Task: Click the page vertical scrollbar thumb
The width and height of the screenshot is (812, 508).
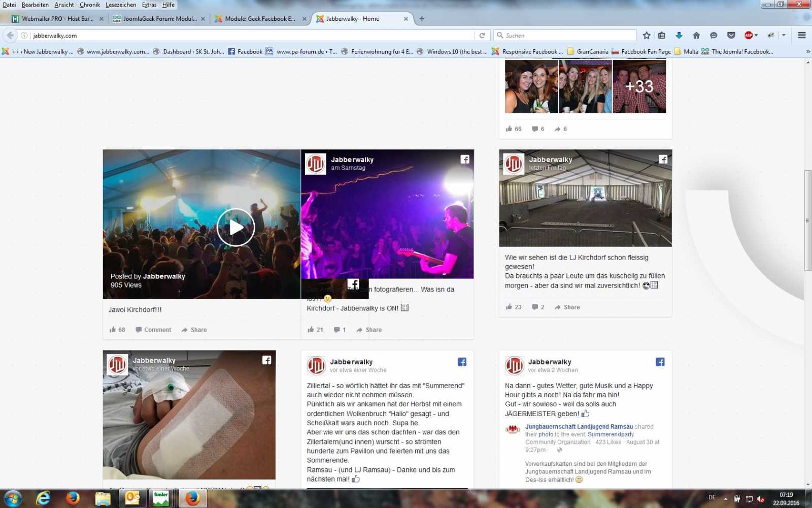Action: (808, 220)
